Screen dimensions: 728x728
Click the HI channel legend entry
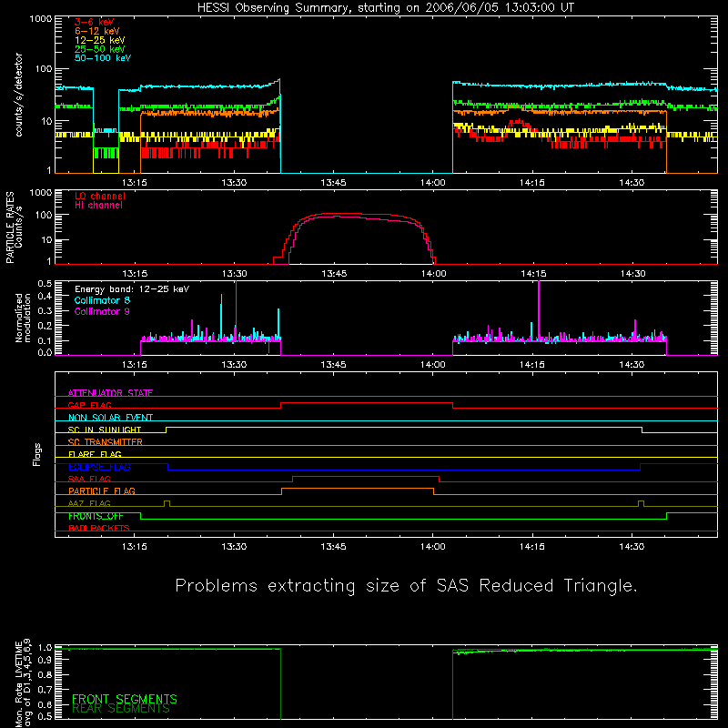tap(98, 205)
